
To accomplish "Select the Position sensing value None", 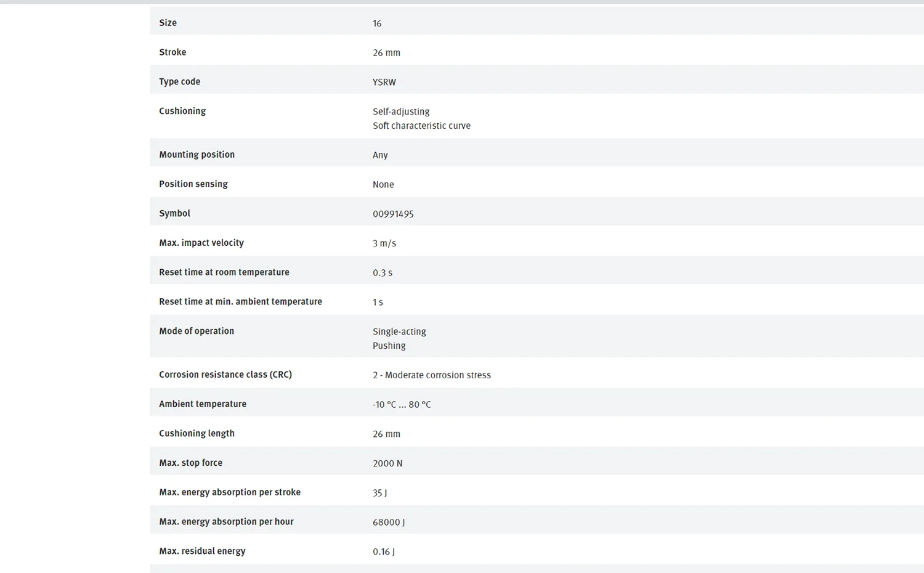I will tap(383, 184).
